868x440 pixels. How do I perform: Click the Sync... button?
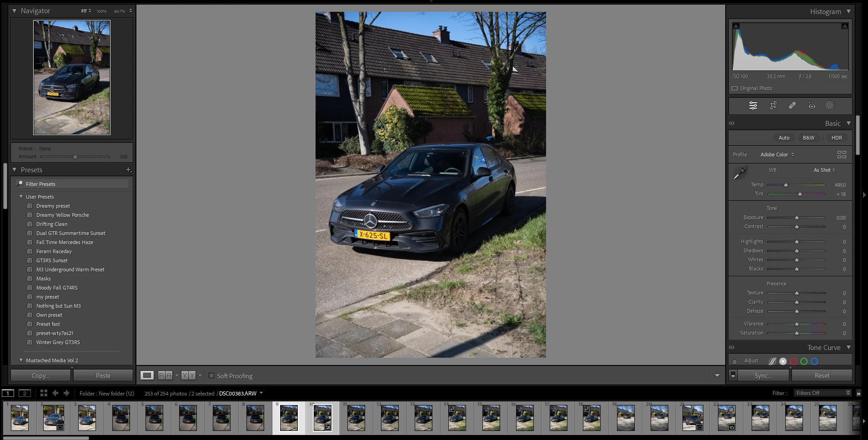(x=763, y=375)
